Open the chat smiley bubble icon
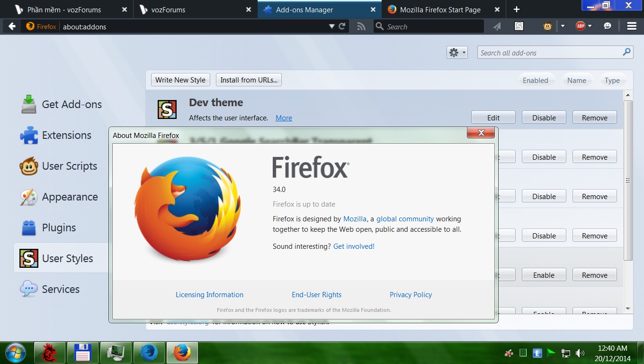 click(608, 27)
